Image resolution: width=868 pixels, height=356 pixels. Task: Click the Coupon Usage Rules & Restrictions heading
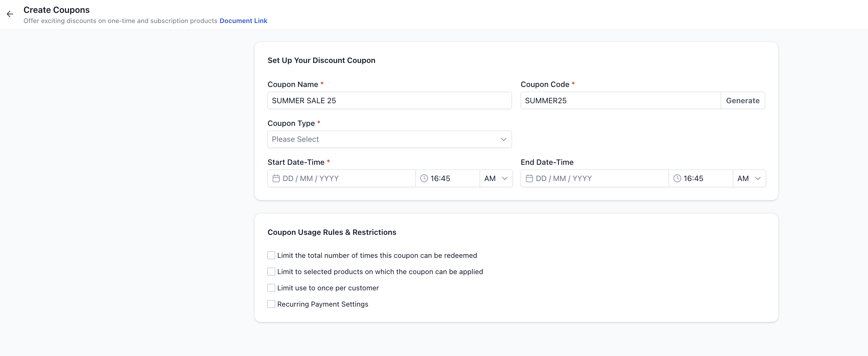(332, 232)
